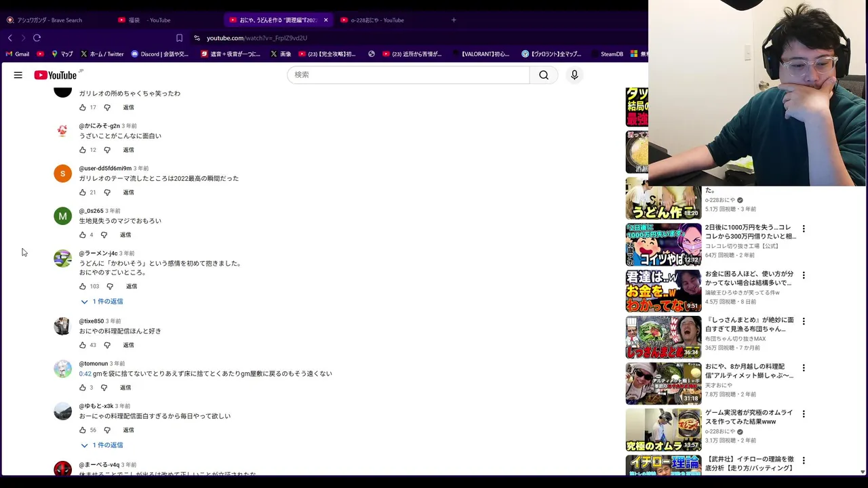The height and width of the screenshot is (488, 868).
Task: Like the comment by @tomonun
Action: (83, 388)
